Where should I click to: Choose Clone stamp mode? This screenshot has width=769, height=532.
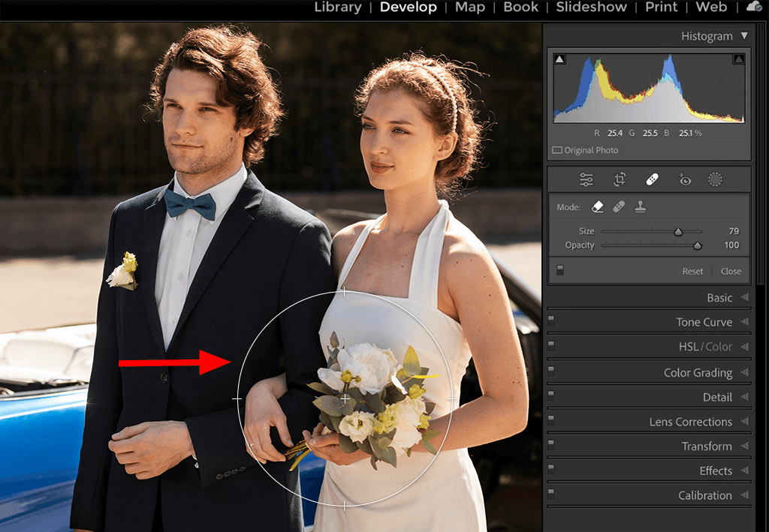[640, 207]
